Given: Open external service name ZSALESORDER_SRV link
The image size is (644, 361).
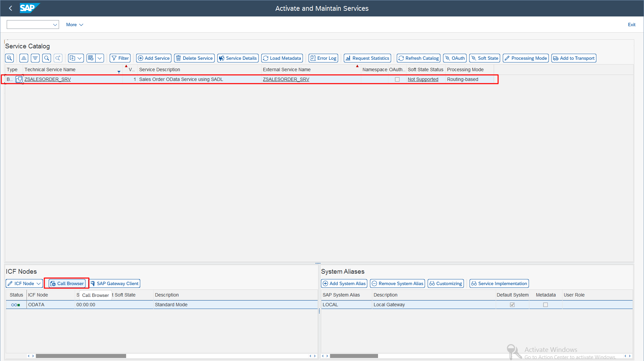Looking at the screenshot, I should (286, 80).
